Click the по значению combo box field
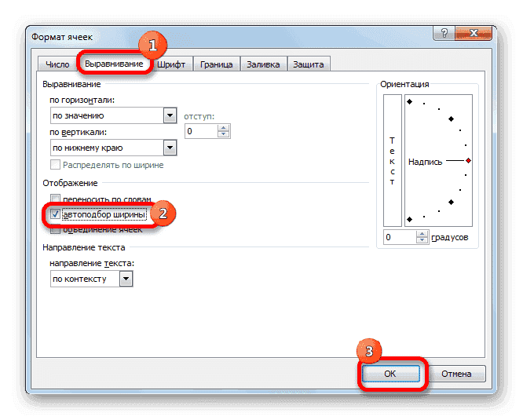Viewport: 523px width, 420px height. click(113, 115)
